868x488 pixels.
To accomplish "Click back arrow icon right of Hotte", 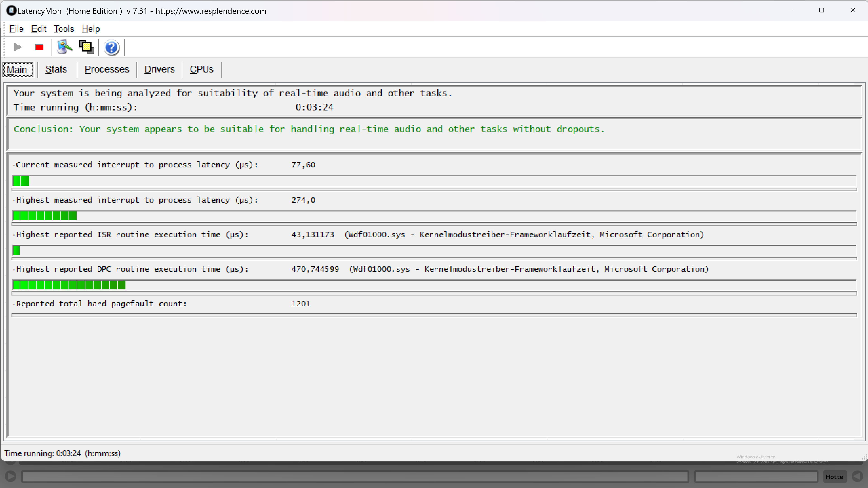I will tap(858, 476).
